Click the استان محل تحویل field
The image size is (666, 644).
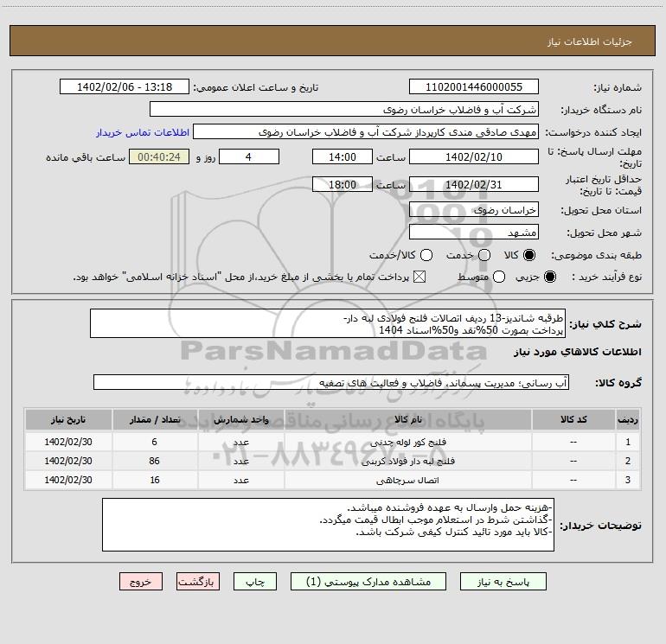tap(474, 209)
